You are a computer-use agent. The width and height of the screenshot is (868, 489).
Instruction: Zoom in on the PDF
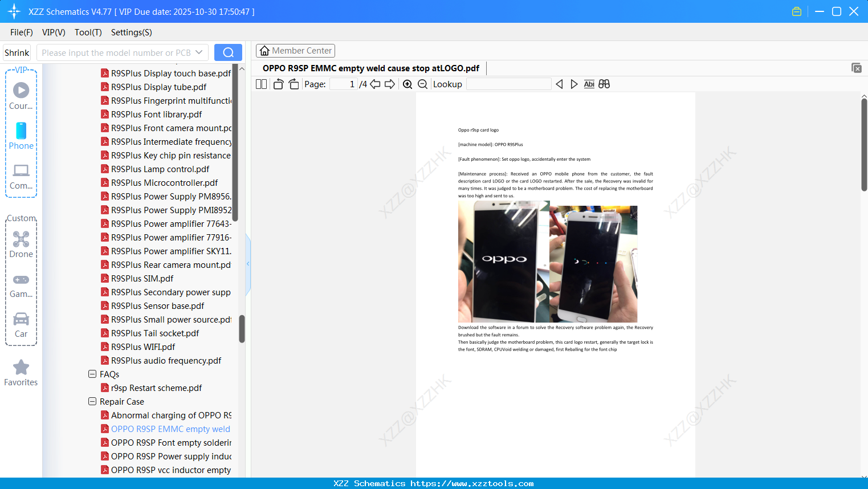[407, 84]
